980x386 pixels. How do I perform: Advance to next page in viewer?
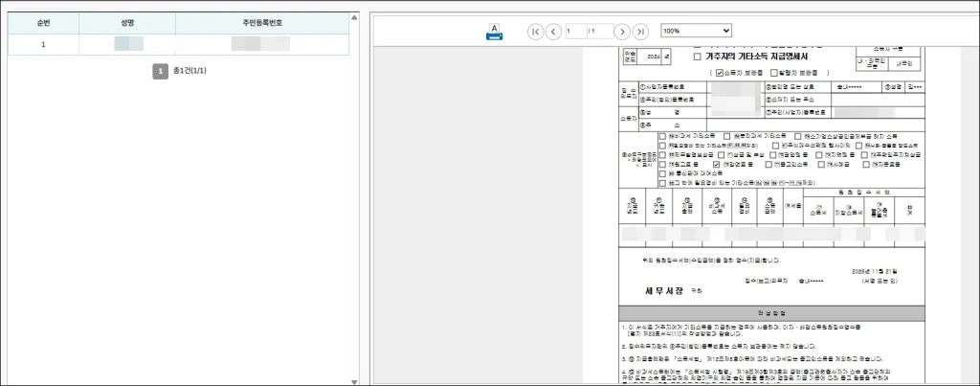[622, 32]
